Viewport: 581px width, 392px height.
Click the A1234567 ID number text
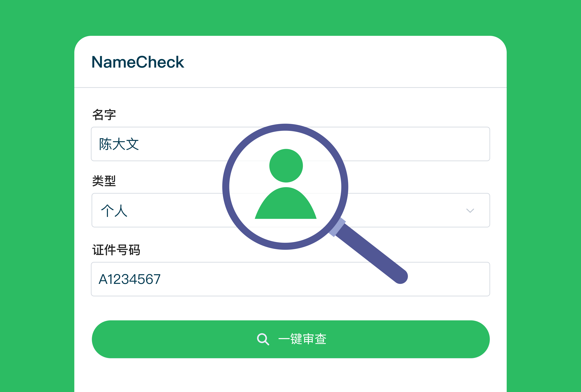(x=129, y=279)
